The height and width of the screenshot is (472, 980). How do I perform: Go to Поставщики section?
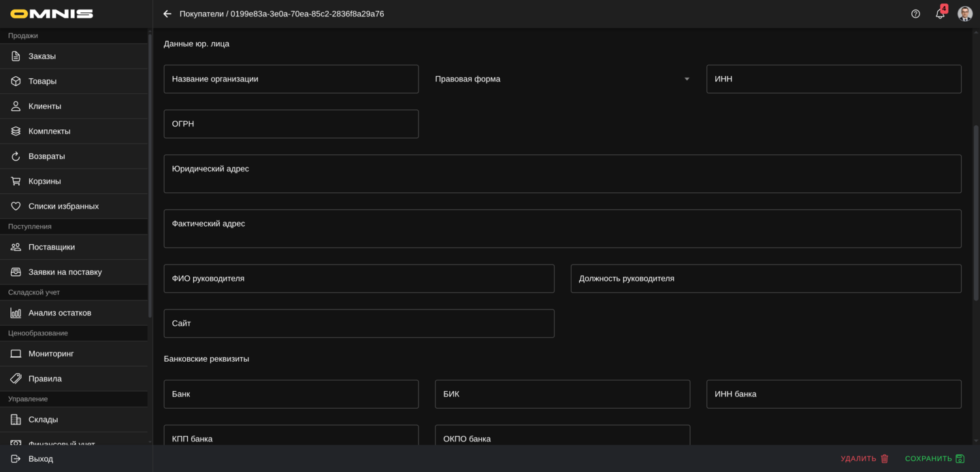pos(52,247)
